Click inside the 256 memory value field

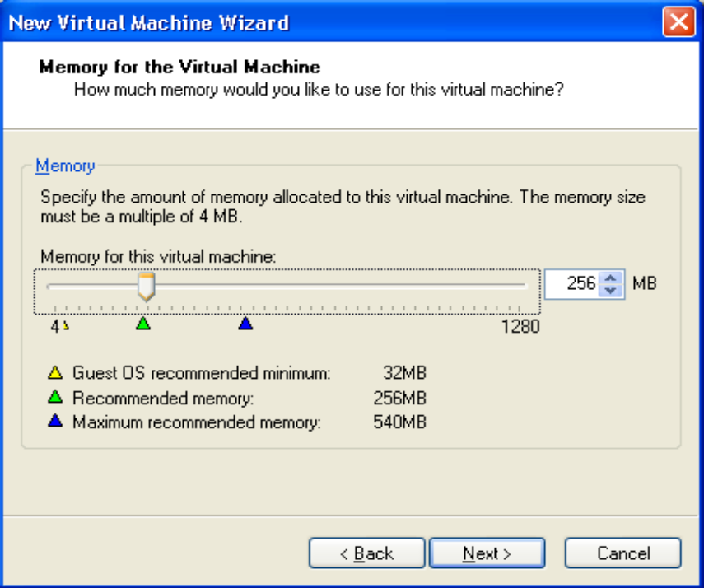572,284
